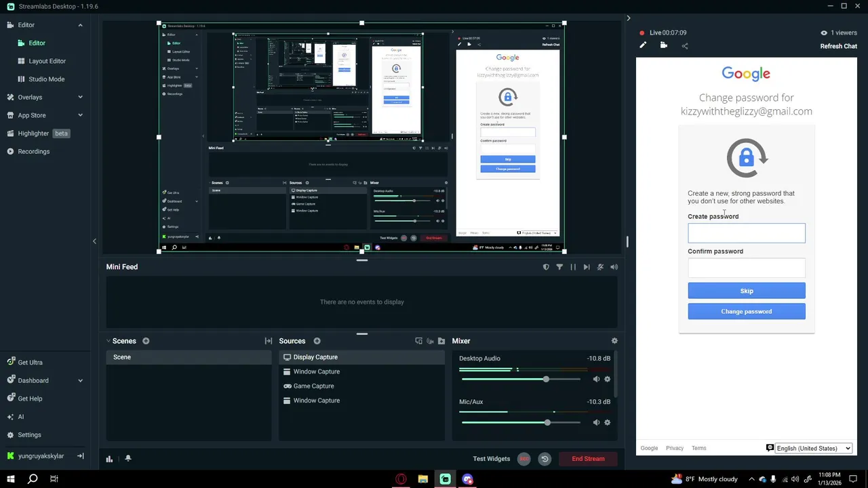This screenshot has width=868, height=488.
Task: Open Mic/Aux source settings gear
Action: tap(607, 422)
